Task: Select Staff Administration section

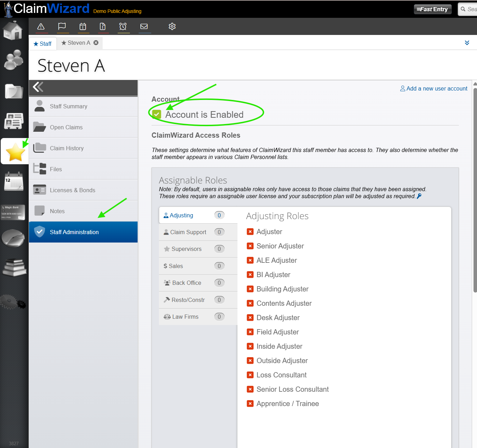Action: click(x=83, y=232)
